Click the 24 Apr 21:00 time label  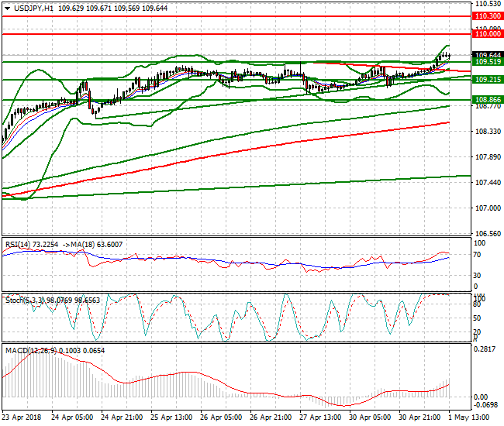pyautogui.click(x=122, y=417)
